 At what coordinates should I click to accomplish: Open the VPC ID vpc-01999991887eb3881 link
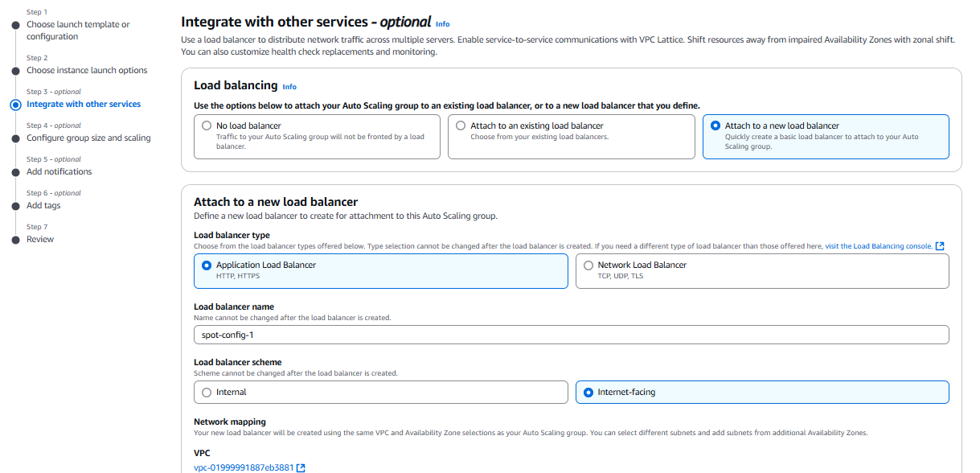[244, 467]
